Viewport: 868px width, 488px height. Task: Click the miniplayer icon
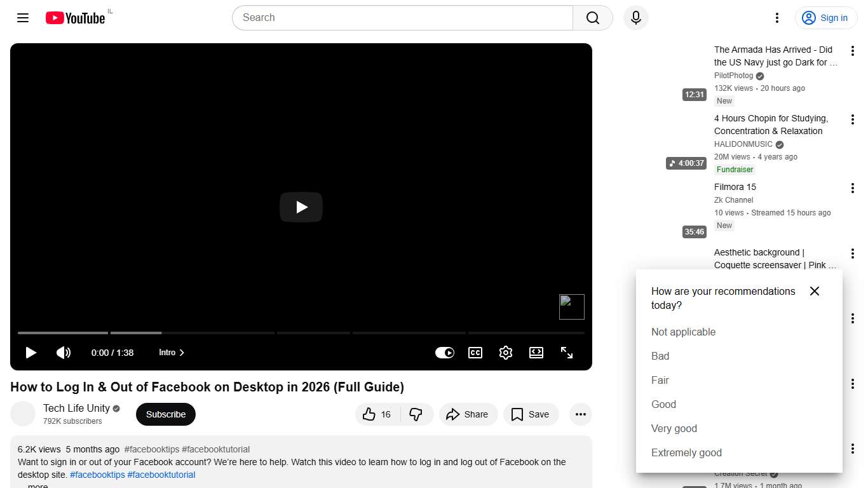point(536,353)
